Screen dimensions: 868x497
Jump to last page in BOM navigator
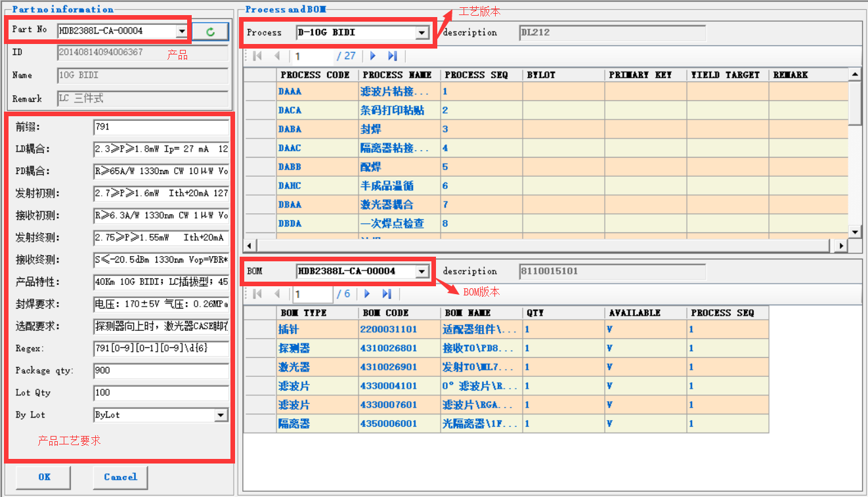387,294
